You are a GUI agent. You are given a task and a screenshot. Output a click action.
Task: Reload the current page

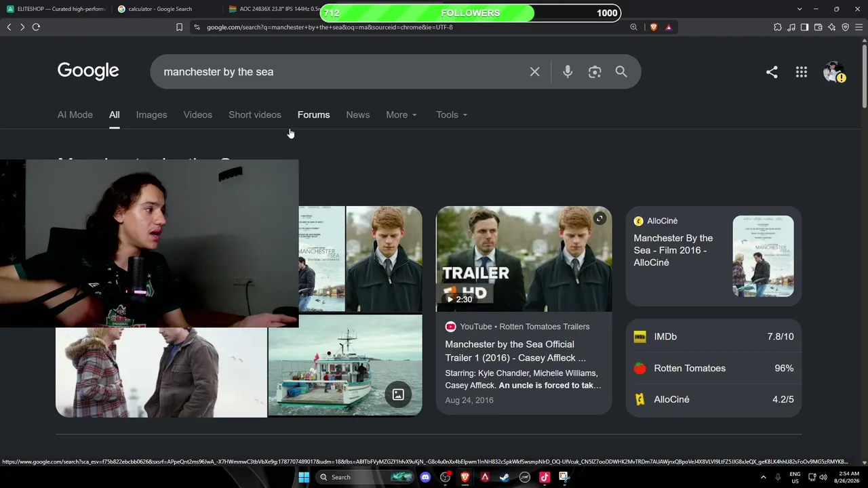36,27
